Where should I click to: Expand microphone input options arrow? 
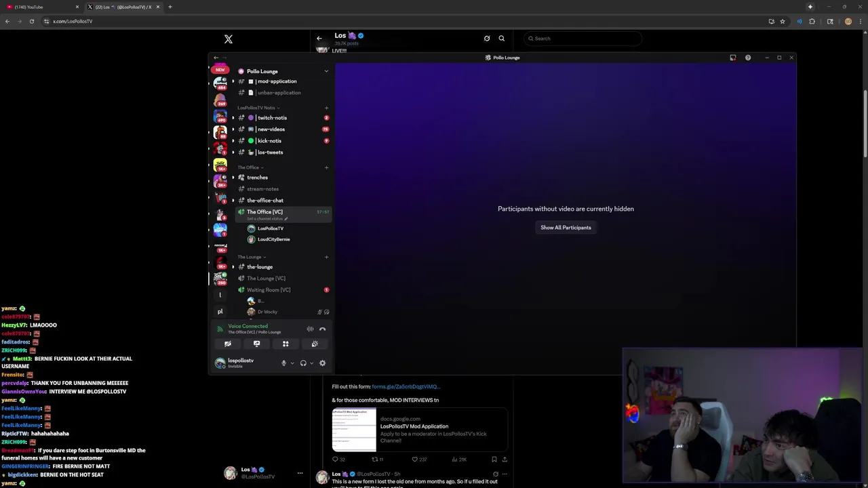click(x=292, y=363)
